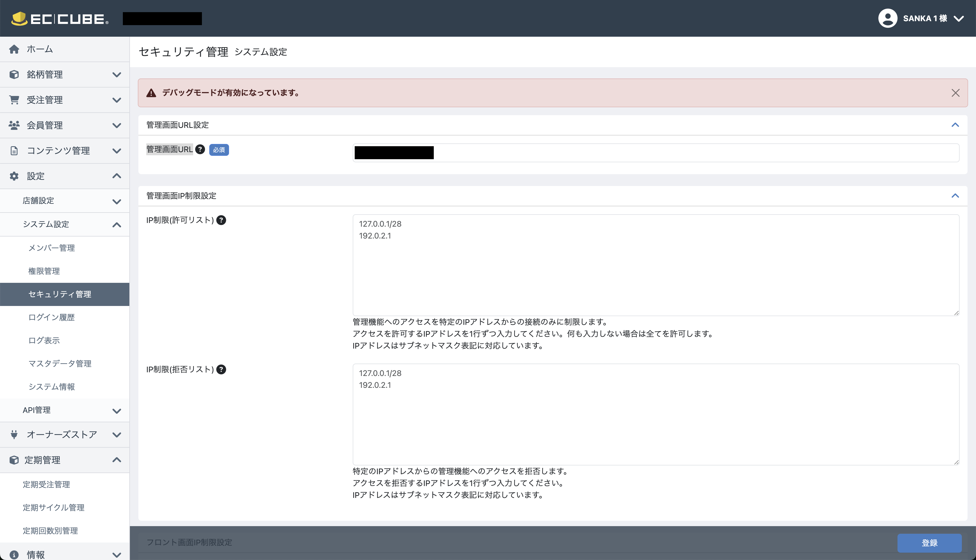This screenshot has width=976, height=560.
Task: Collapse the 管理画面URL設定 panel
Action: [x=955, y=125]
